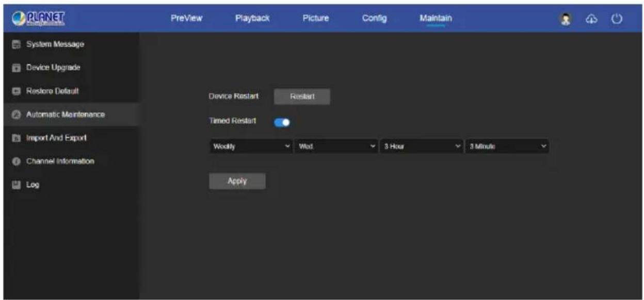The width and height of the screenshot is (644, 300).
Task: Click the Restart button
Action: pos(302,97)
